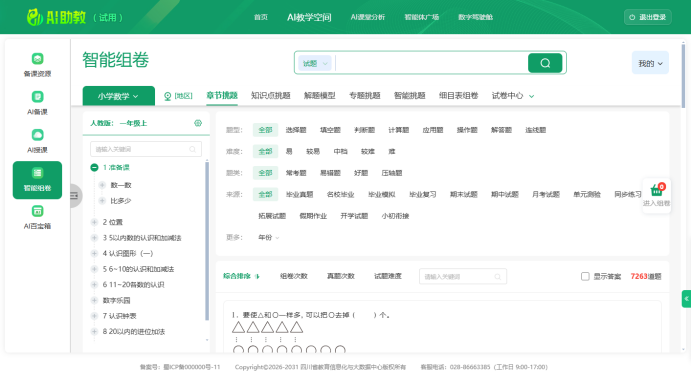Click magnifier in question keyword search
691x378 pixels.
tap(498, 277)
